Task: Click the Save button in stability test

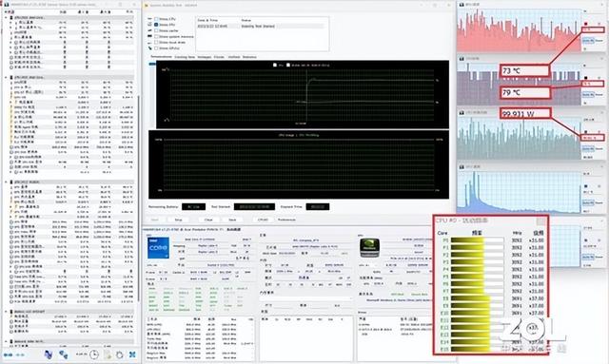Action: [x=232, y=220]
